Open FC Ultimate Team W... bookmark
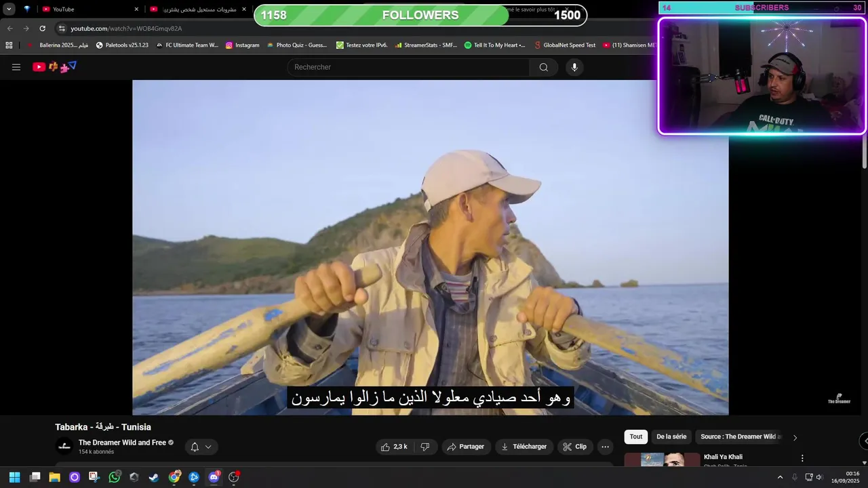Image resolution: width=868 pixels, height=488 pixels. coord(187,45)
